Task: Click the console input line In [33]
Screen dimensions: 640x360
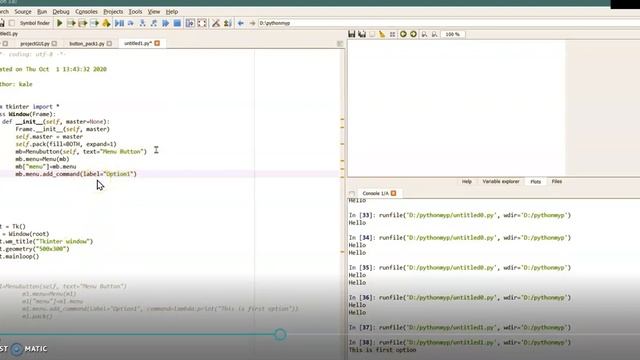Action: click(460, 215)
